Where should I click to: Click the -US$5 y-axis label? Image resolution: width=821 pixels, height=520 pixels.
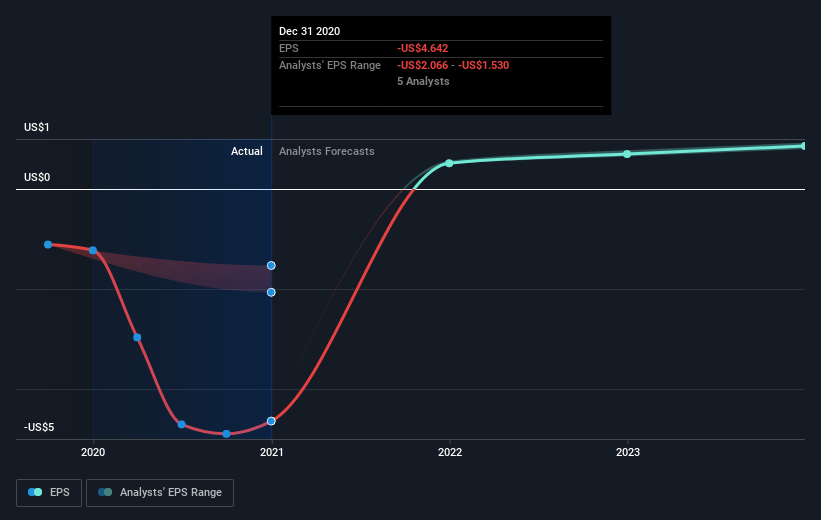39,427
